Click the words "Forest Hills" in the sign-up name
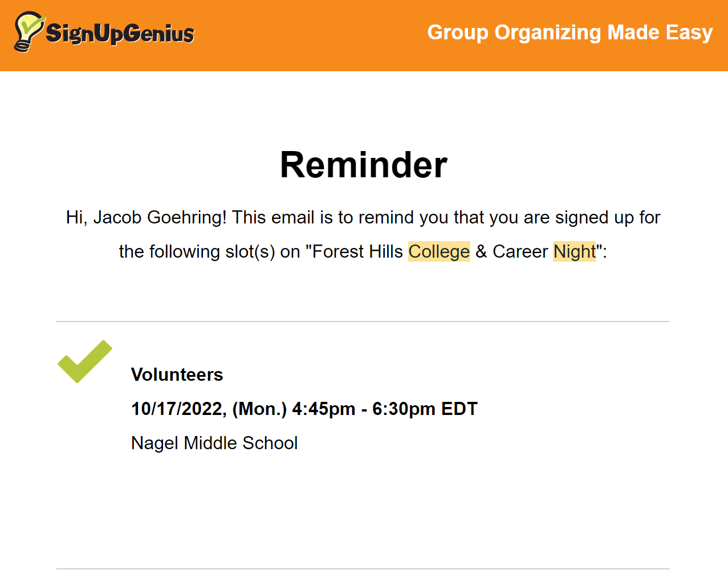This screenshot has height=578, width=728. tap(358, 251)
